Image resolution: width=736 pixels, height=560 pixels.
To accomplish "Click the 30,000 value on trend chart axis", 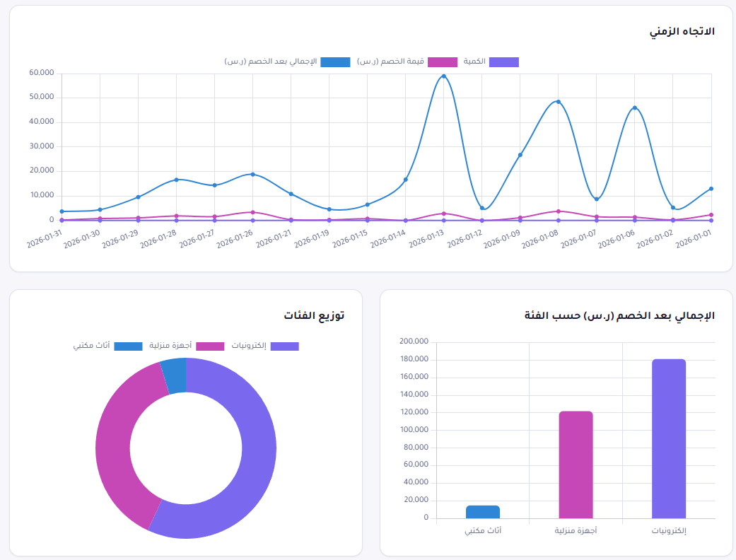I will [x=41, y=146].
